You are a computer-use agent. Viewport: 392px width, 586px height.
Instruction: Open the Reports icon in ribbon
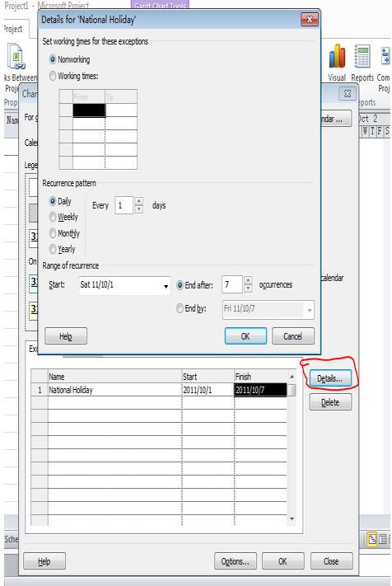pos(362,56)
